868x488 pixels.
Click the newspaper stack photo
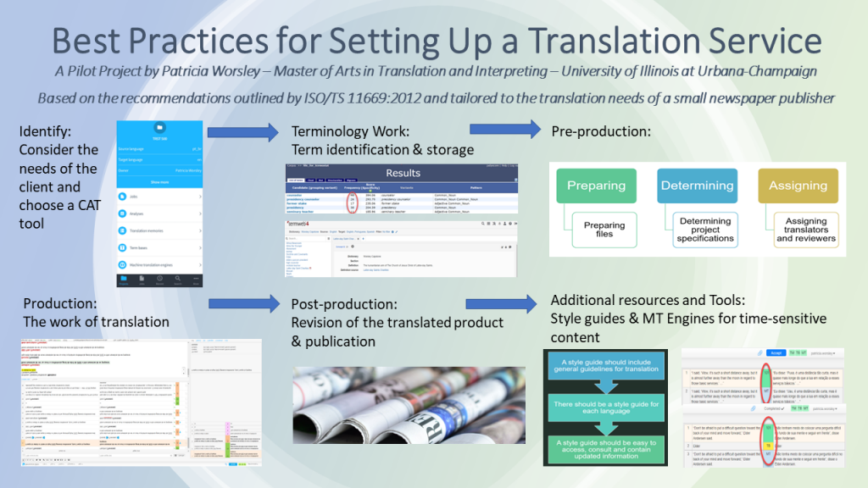point(409,405)
